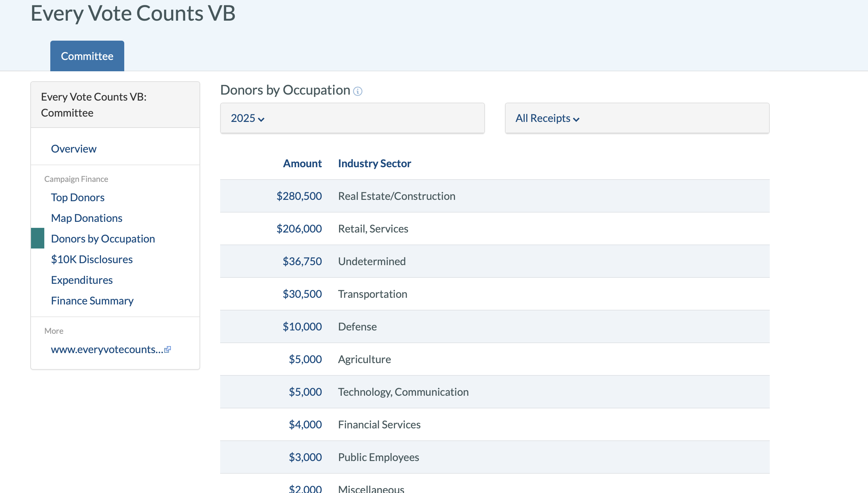Select Donors by Occupation sidebar item
Image resolution: width=868 pixels, height=493 pixels.
[x=103, y=239]
